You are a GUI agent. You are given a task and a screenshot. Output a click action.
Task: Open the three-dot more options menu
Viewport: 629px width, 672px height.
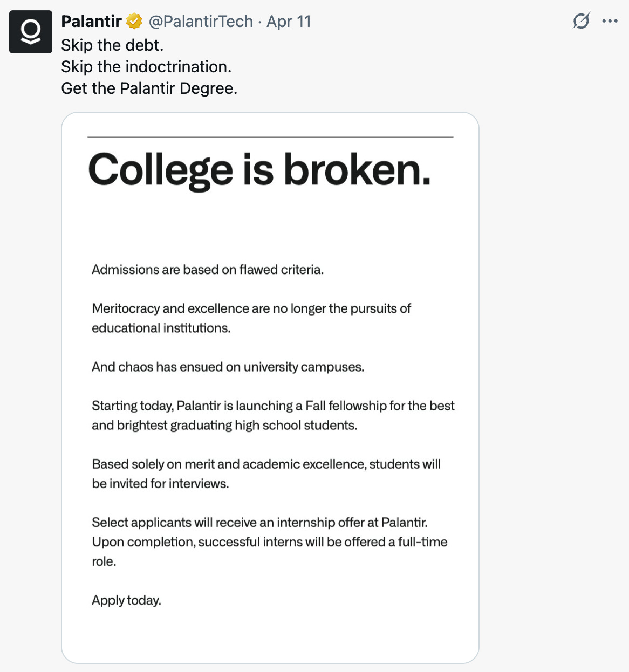(610, 21)
